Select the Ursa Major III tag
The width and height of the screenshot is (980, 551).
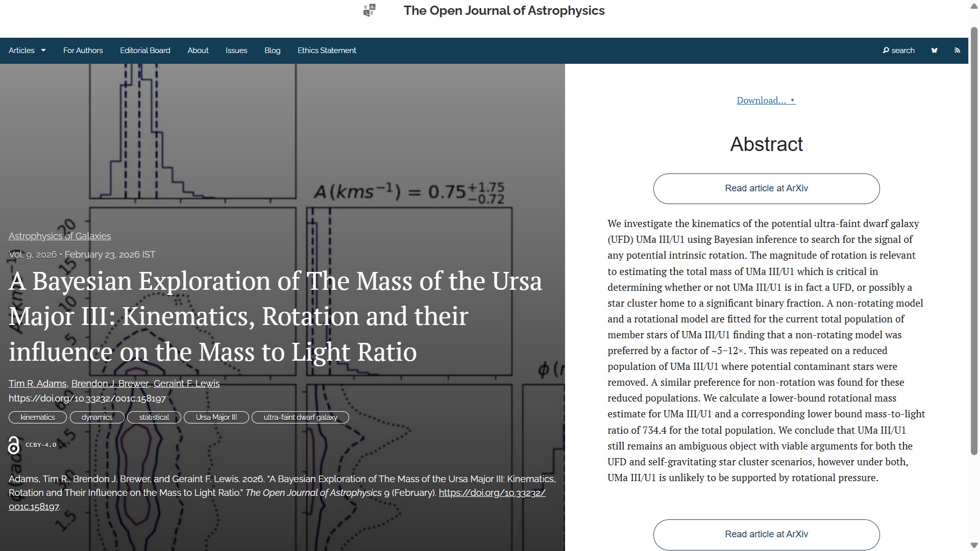pyautogui.click(x=216, y=417)
